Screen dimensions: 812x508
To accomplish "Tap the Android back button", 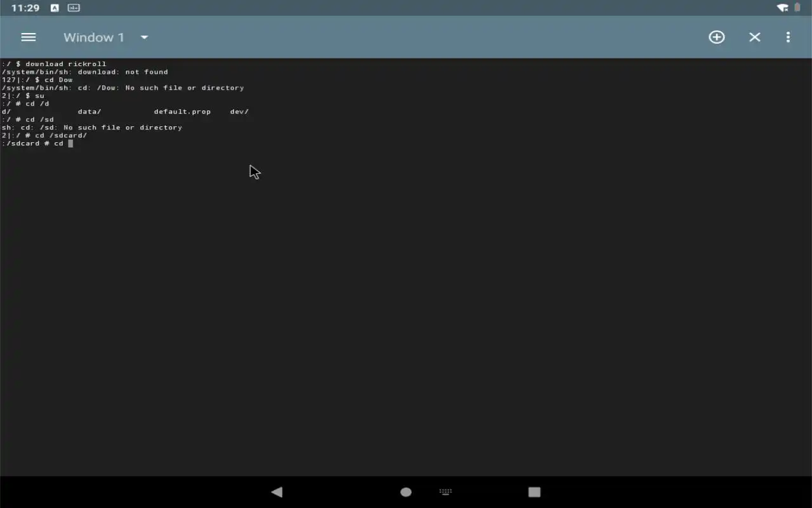I will click(277, 492).
